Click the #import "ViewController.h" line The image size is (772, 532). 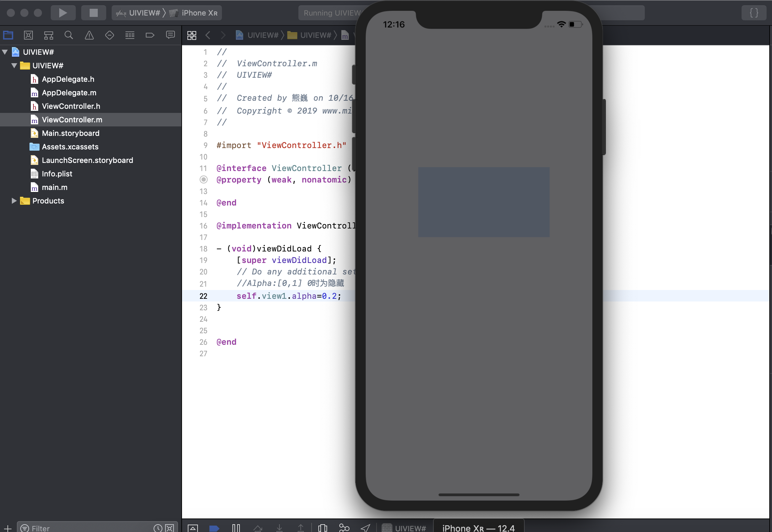pos(281,145)
